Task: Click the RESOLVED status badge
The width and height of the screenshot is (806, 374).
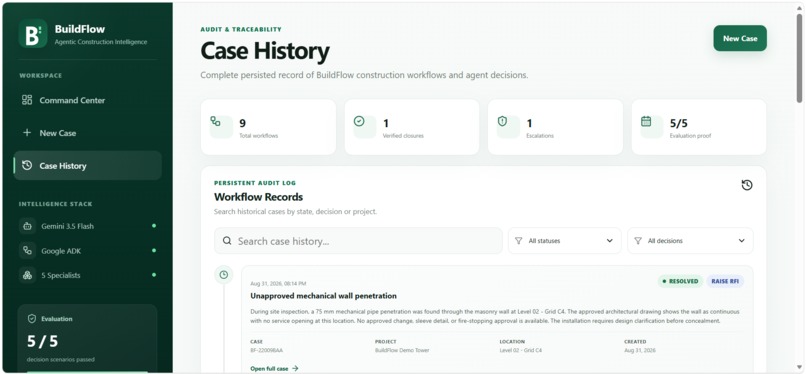Action: pyautogui.click(x=680, y=281)
